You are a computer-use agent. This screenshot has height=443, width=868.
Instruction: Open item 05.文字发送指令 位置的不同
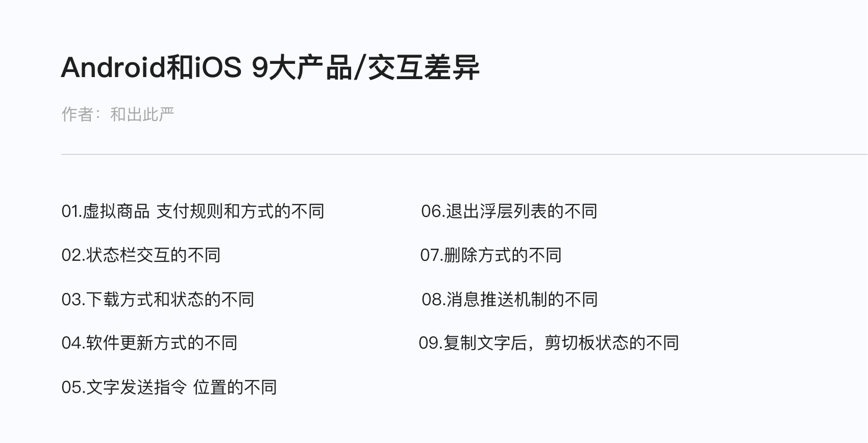click(169, 387)
